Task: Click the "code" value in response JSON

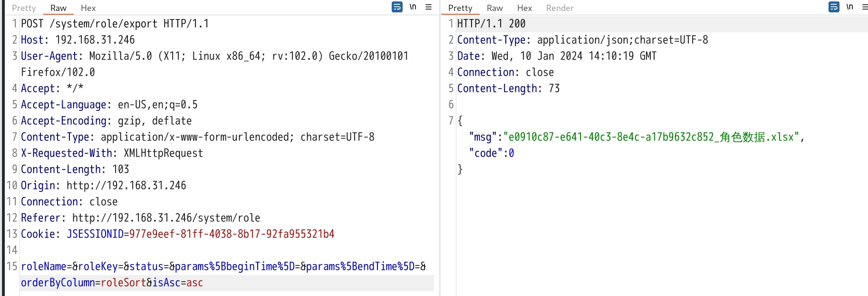Action: [511, 153]
